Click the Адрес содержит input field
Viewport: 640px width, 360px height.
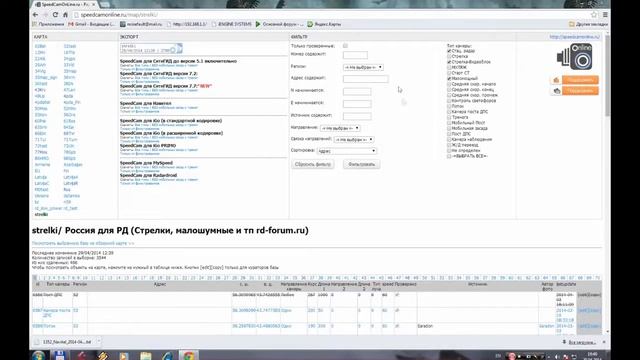pyautogui.click(x=366, y=79)
